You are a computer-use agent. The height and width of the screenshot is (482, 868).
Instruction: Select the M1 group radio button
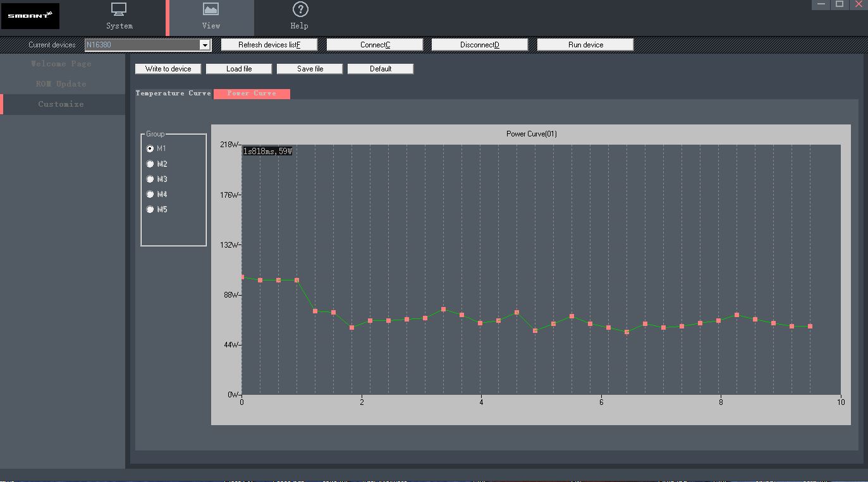click(x=150, y=149)
